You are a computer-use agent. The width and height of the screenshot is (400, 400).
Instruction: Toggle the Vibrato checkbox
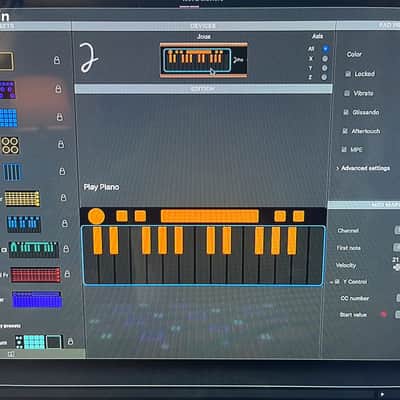(347, 93)
